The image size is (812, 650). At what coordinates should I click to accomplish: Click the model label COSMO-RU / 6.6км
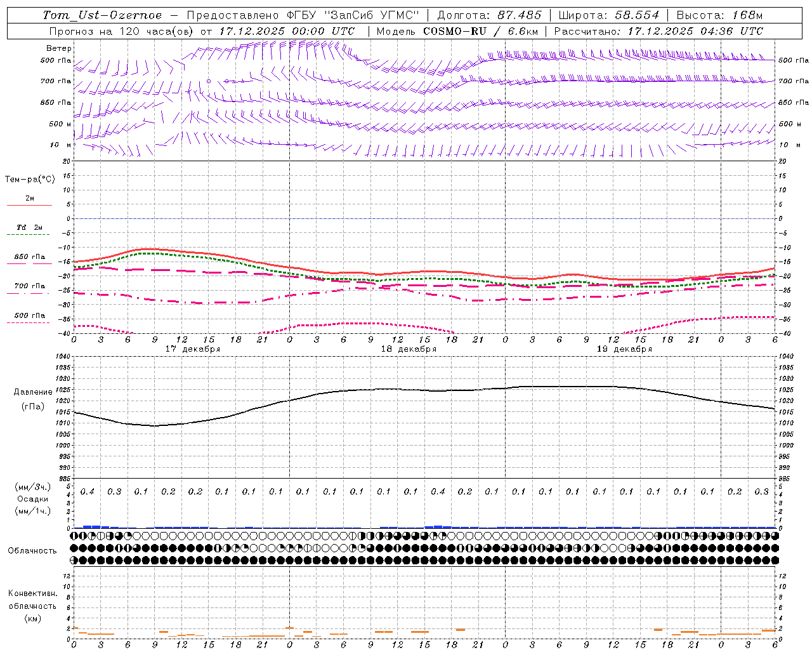[x=480, y=31]
